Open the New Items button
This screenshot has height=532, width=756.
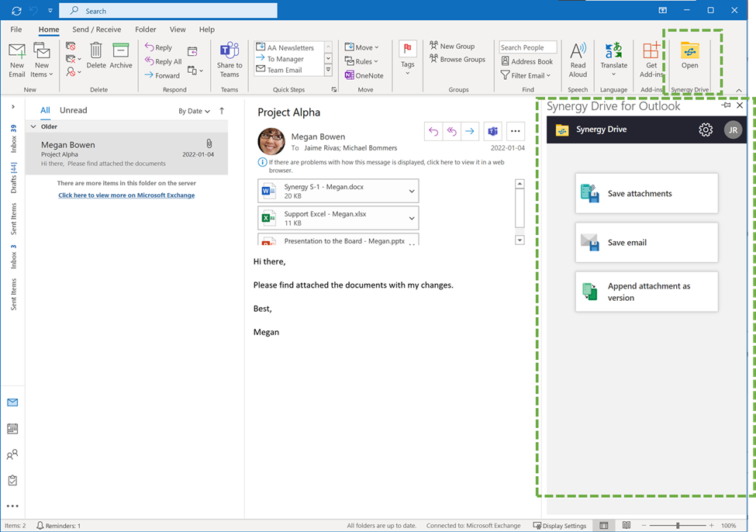point(41,60)
